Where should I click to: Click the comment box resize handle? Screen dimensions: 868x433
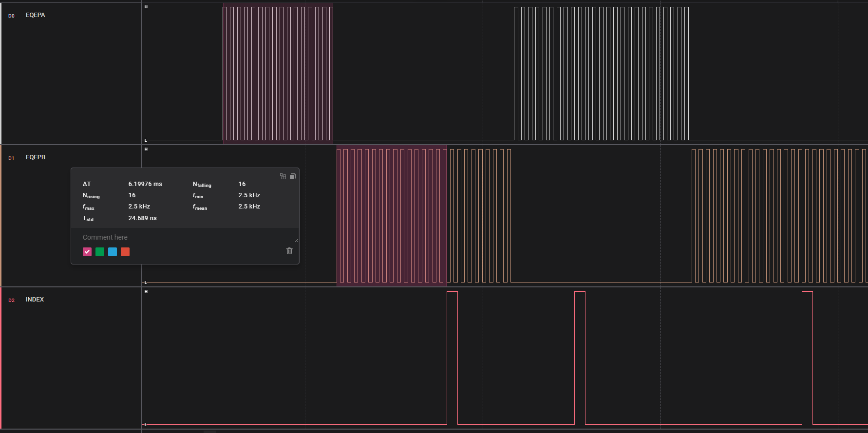click(x=296, y=240)
